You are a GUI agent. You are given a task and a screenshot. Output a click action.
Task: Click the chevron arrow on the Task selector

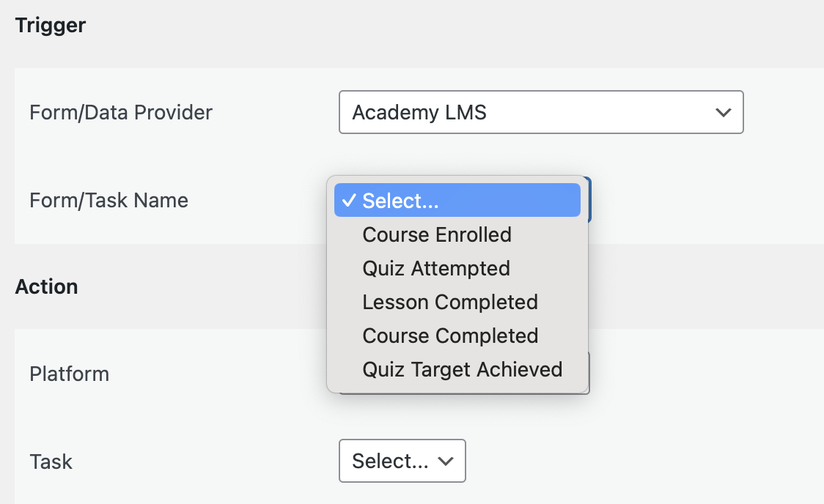click(x=446, y=461)
